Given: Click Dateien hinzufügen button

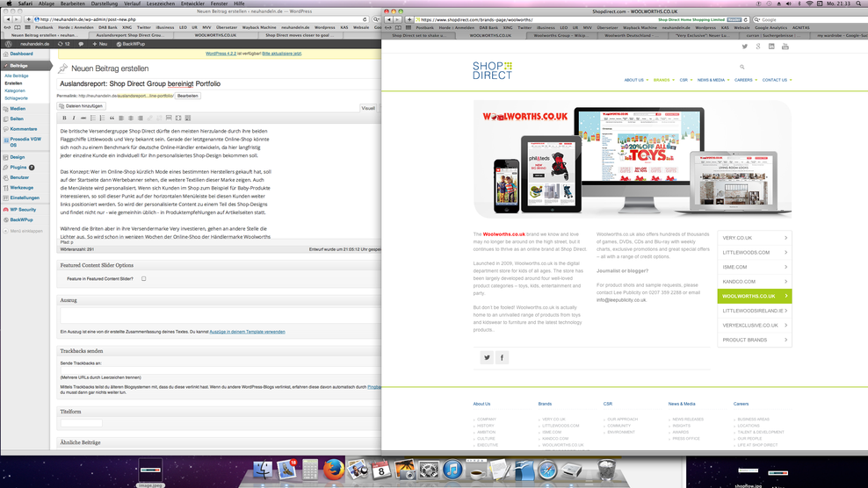Looking at the screenshot, I should coord(82,105).
